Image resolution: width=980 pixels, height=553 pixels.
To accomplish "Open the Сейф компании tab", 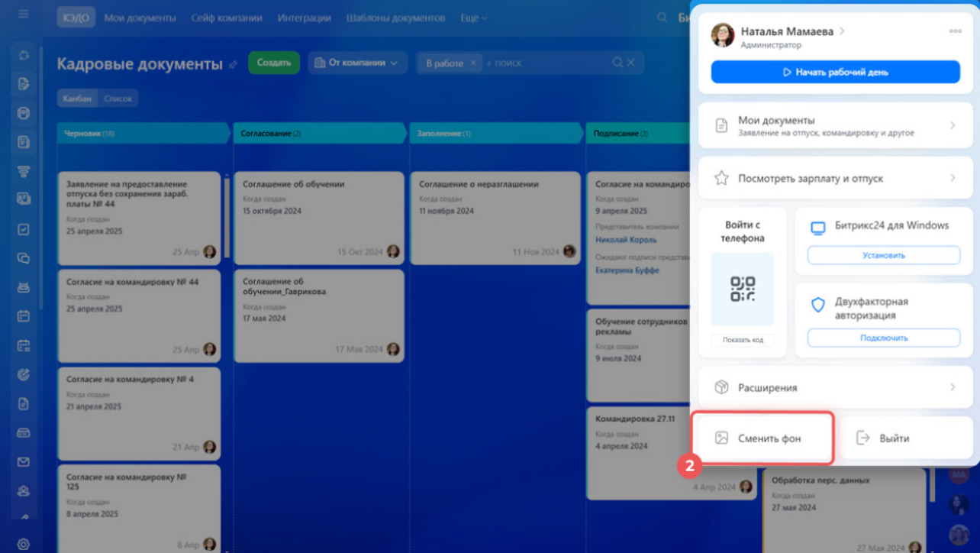I will pyautogui.click(x=227, y=18).
